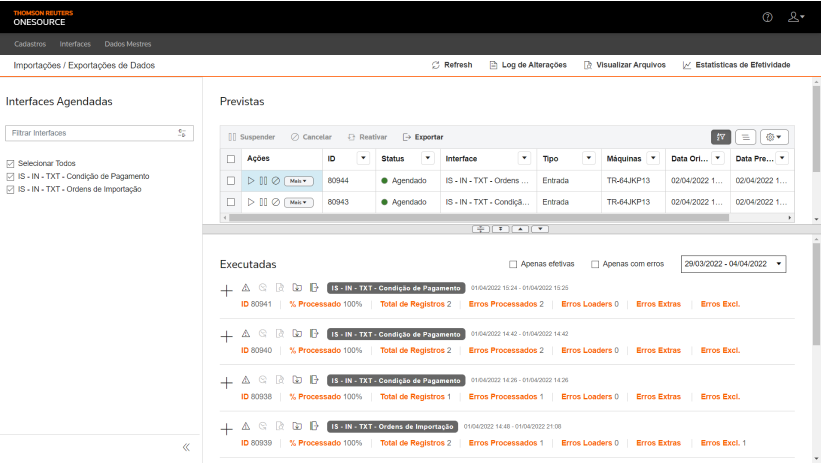Enable Apenas com erros checkbox

[x=595, y=265]
